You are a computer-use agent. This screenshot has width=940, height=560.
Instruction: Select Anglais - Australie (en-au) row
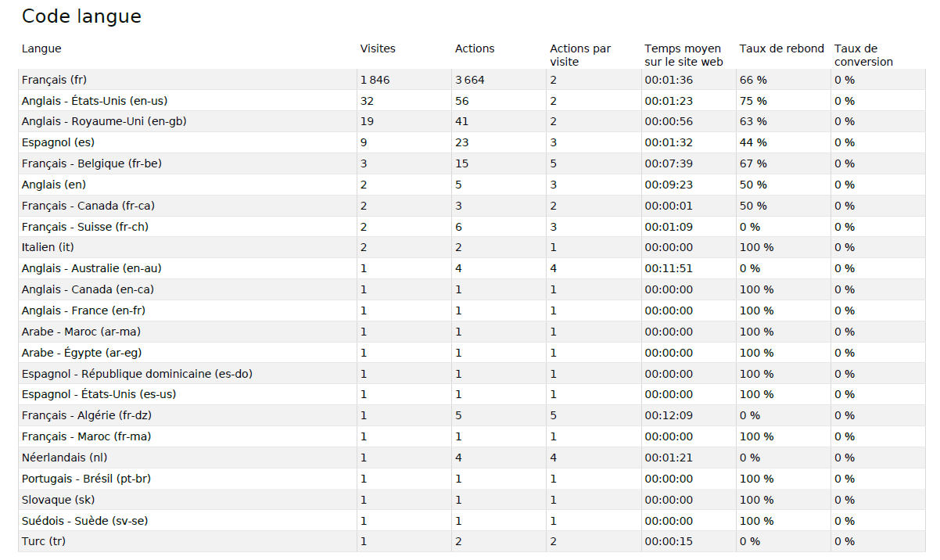click(x=91, y=268)
